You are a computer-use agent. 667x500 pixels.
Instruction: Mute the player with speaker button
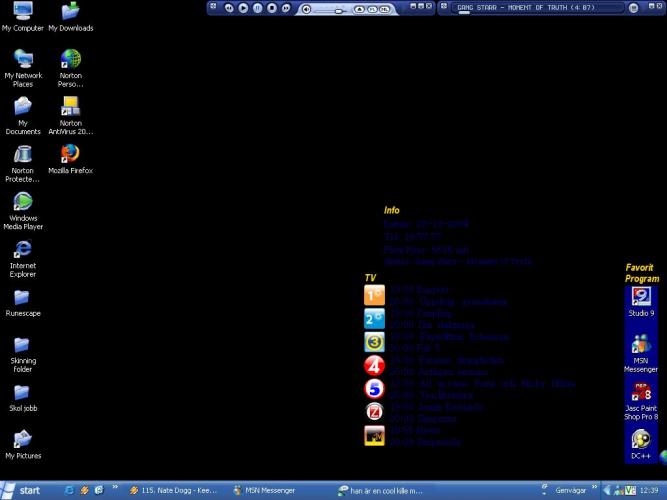click(306, 9)
